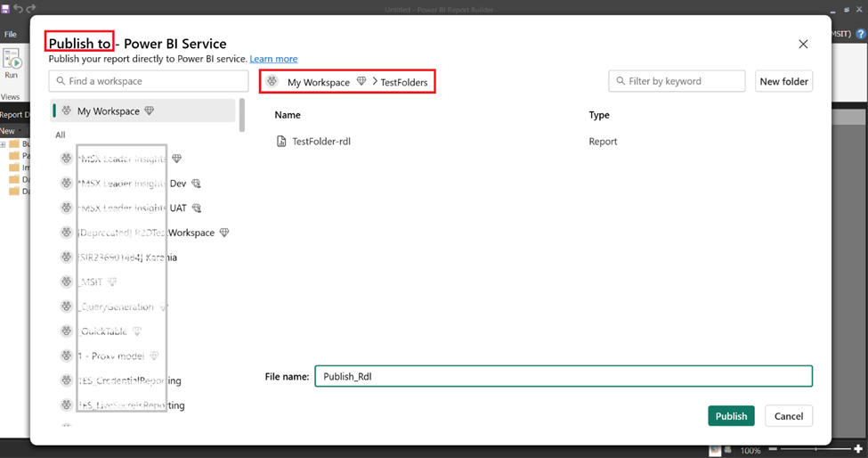Click the workspace list scrollbar
This screenshot has width=868, height=458.
pos(242,115)
